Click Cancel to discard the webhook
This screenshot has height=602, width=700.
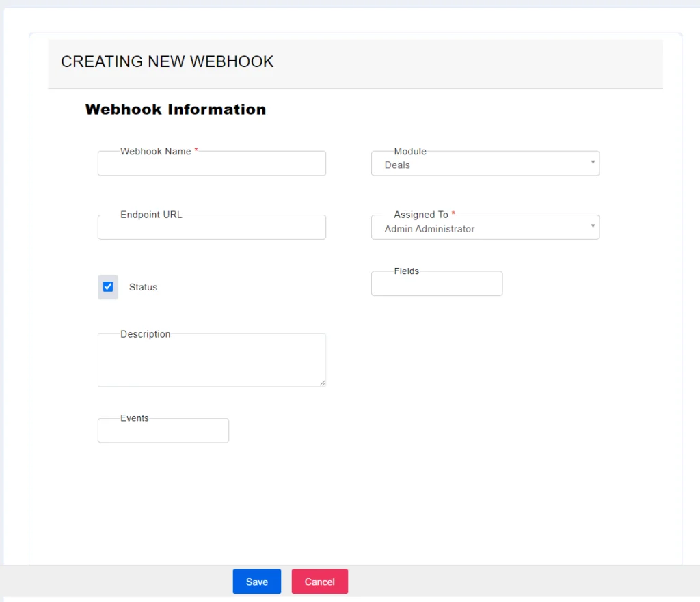tap(319, 581)
